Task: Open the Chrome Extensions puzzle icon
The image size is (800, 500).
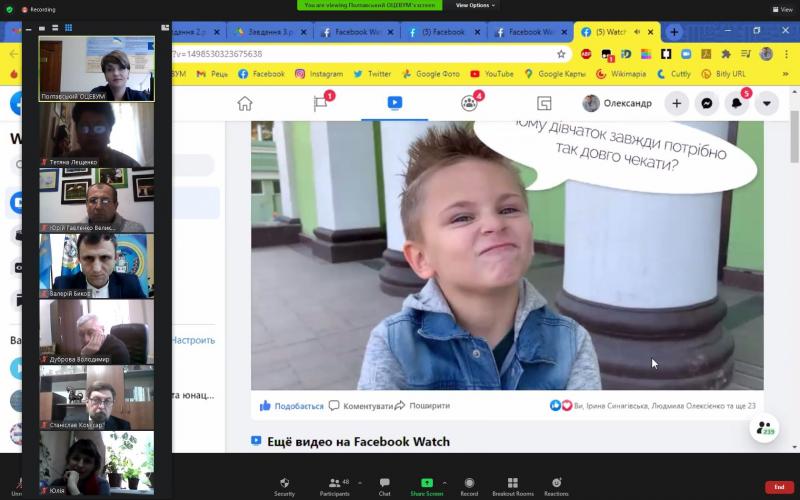Action: click(x=726, y=54)
